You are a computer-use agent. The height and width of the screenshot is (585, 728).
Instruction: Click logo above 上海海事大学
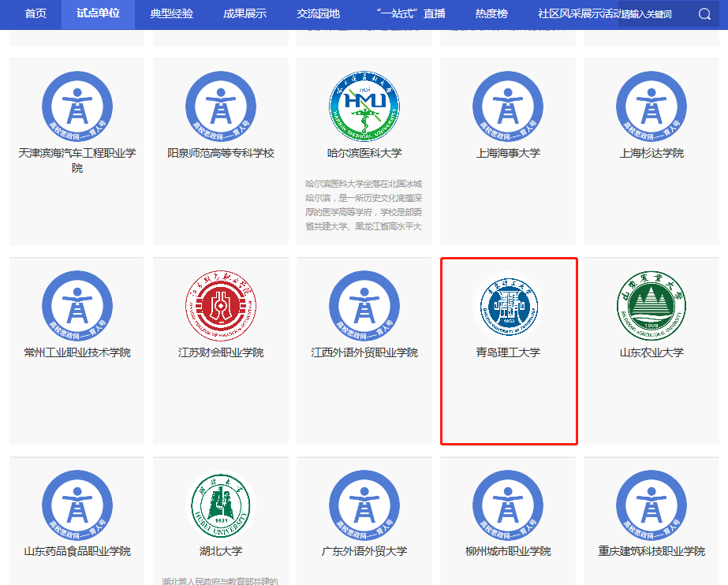click(x=508, y=106)
